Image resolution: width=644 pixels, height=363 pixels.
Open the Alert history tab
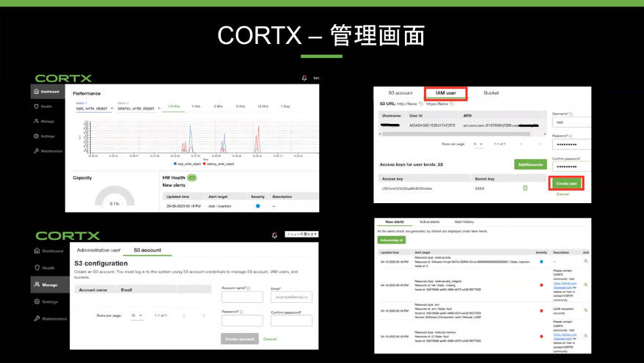click(x=464, y=221)
